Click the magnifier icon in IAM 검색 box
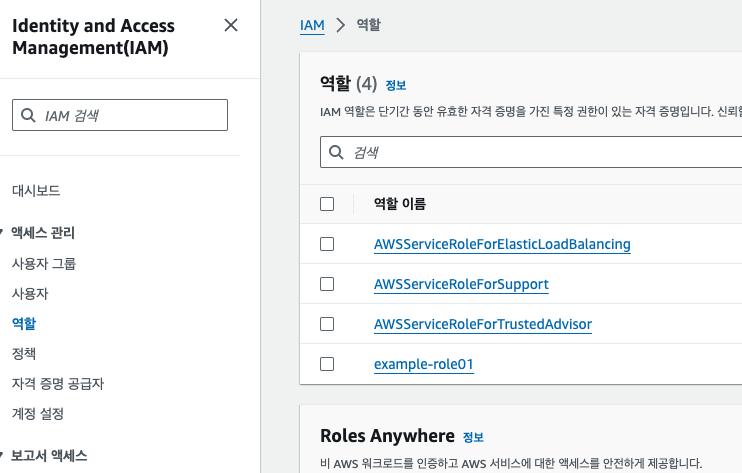 click(x=28, y=115)
